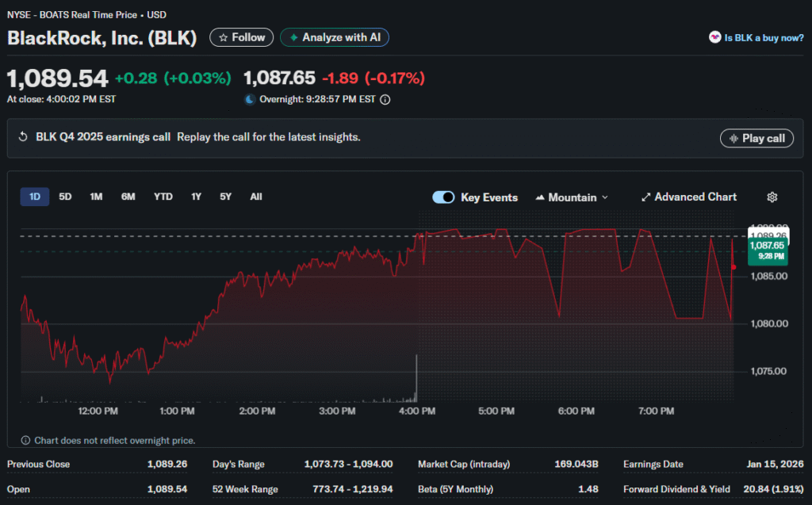Follow BlackRock stock with Follow button
Viewport: 812px width, 505px height.
tap(241, 37)
